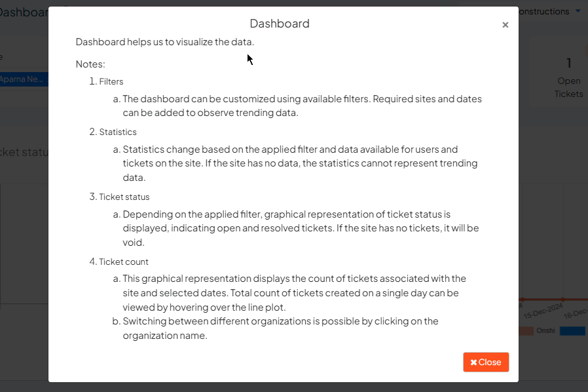Click the 'Dashboard helps us to visualize' sentence

[164, 42]
